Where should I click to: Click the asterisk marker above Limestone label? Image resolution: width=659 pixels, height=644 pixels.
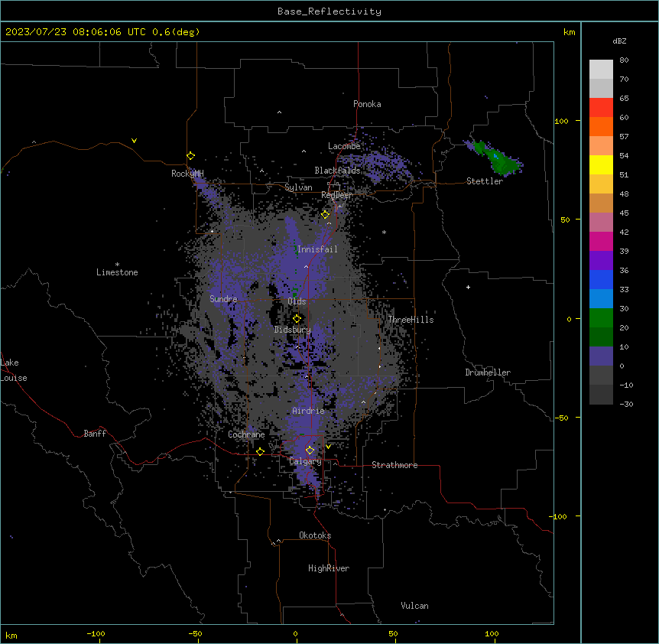[117, 265]
